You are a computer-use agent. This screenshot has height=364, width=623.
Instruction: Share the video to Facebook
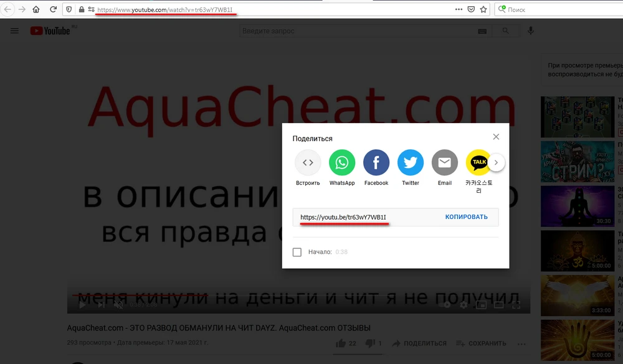[376, 164]
